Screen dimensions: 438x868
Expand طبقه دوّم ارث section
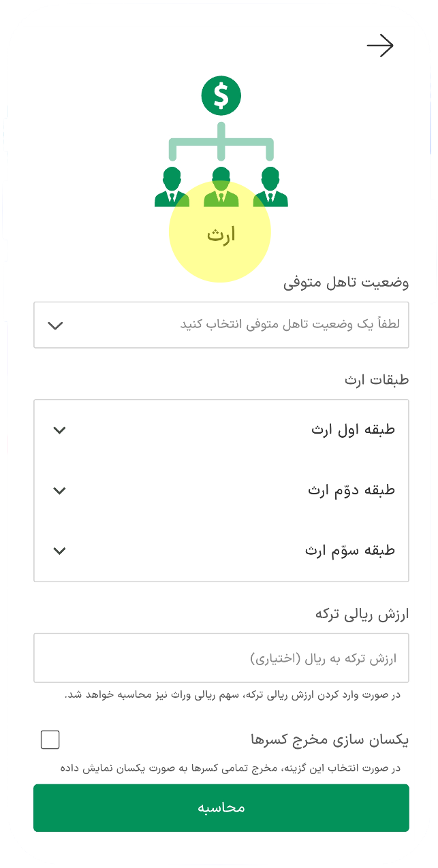point(221,490)
